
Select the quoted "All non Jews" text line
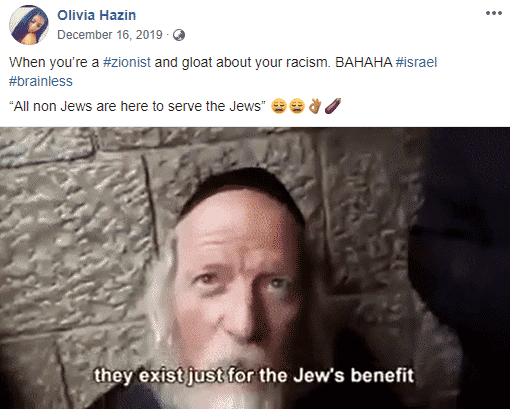click(x=137, y=106)
